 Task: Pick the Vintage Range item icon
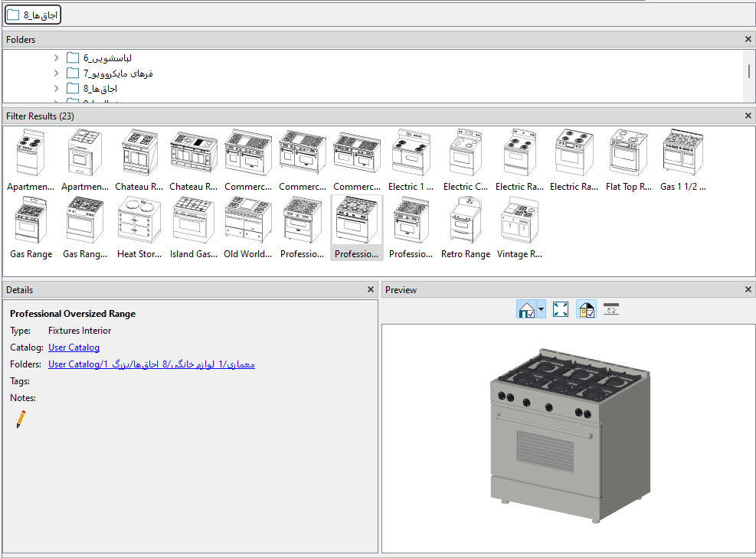pos(519,228)
